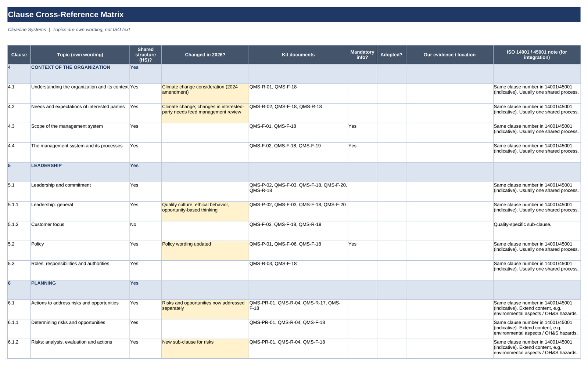Screen dimensions: 588x366
Task: Click "Roles, responsibilities and authorities" topic cell
Action: click(x=80, y=270)
